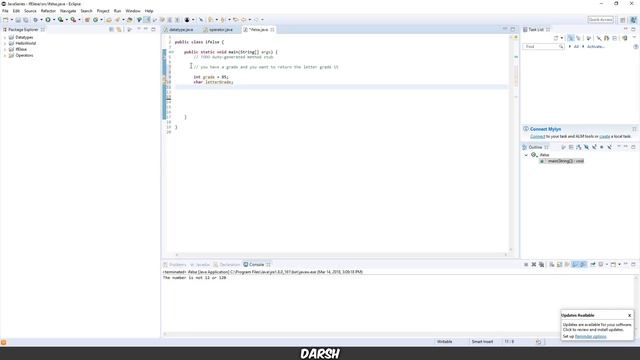Switch to operator.java editor tab

[219, 30]
